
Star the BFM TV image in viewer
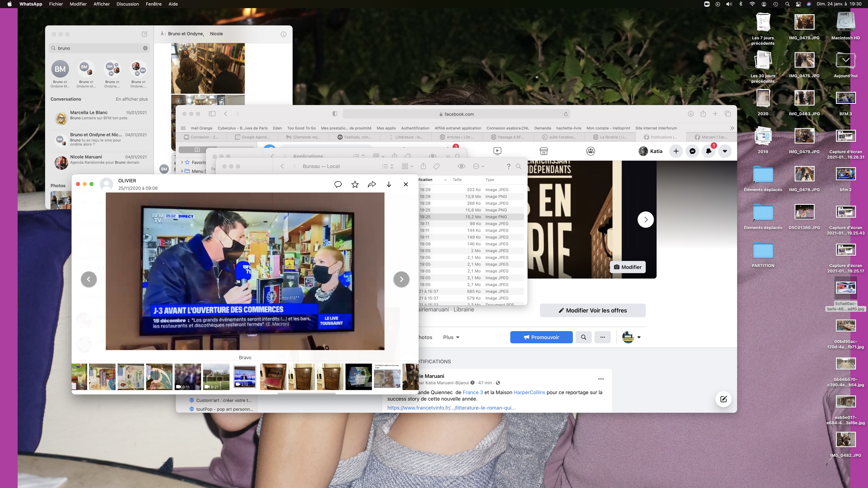[355, 184]
